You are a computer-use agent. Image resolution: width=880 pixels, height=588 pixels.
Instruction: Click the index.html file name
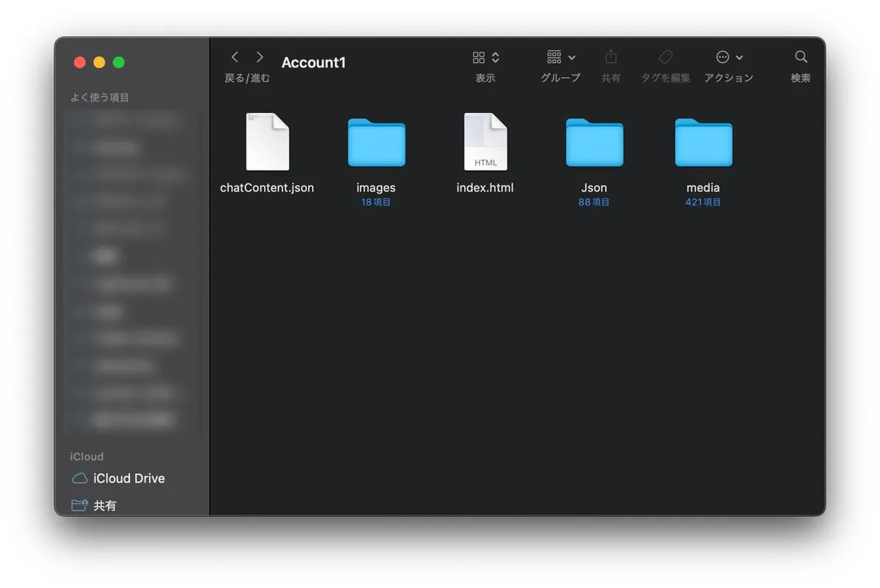(x=485, y=188)
